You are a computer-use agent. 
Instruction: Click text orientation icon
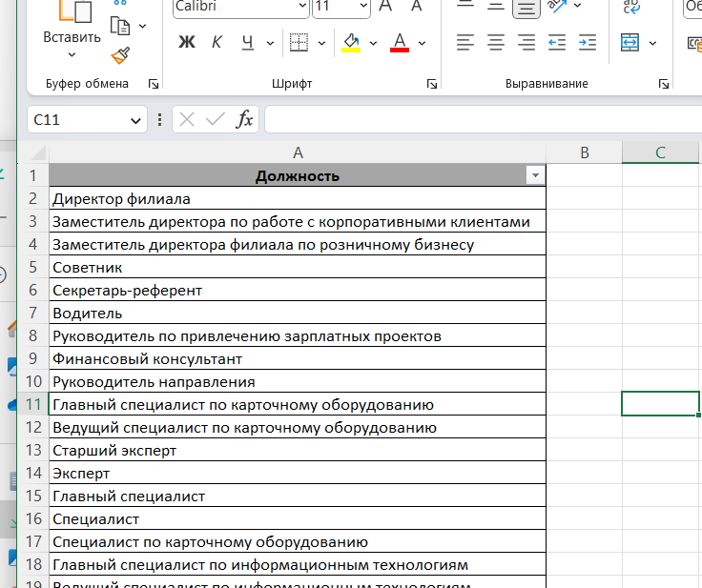[x=557, y=7]
